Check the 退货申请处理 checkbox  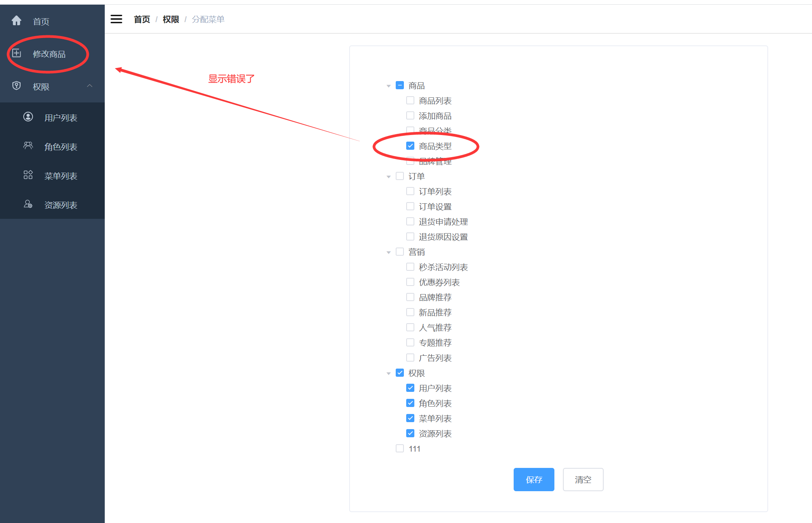coord(410,222)
